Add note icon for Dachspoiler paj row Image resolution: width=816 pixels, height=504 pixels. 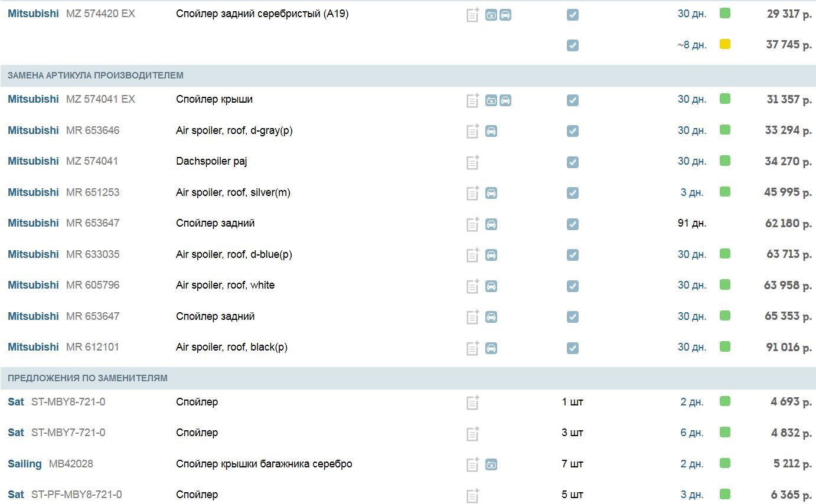tap(472, 162)
